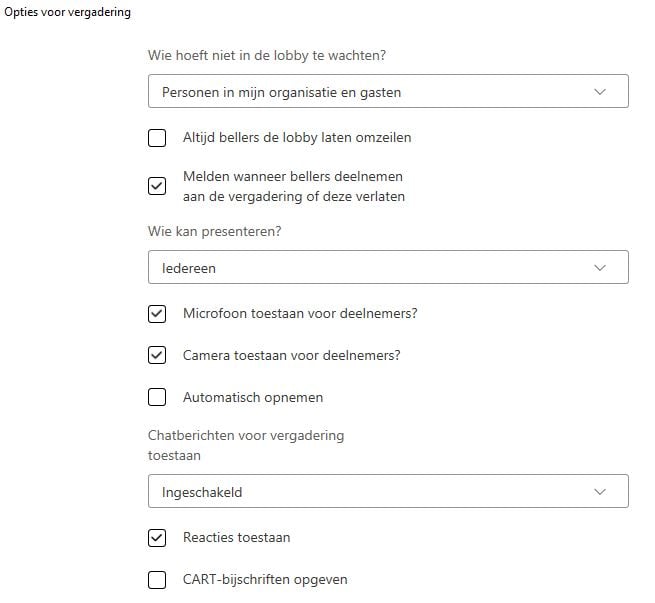Viewport: 655px width, 603px height.
Task: Enable 'Altijd bellers de lobby laten omzeilen' checkbox
Action: point(157,138)
